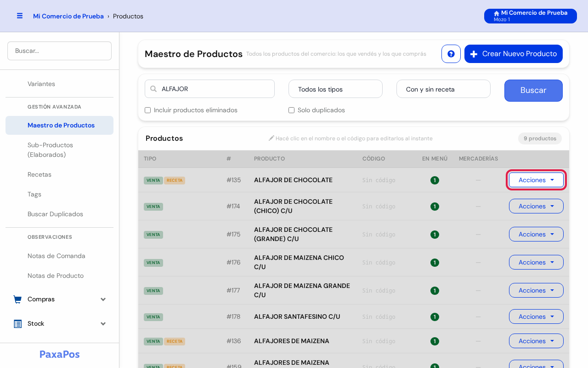The image size is (588, 368).
Task: Click Sin código for product #135
Action: [x=379, y=180]
